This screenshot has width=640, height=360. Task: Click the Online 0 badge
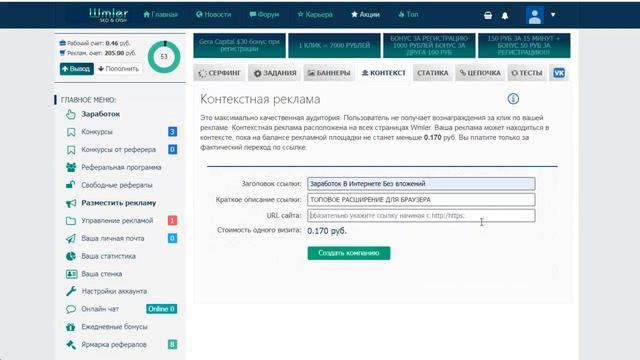tap(162, 309)
